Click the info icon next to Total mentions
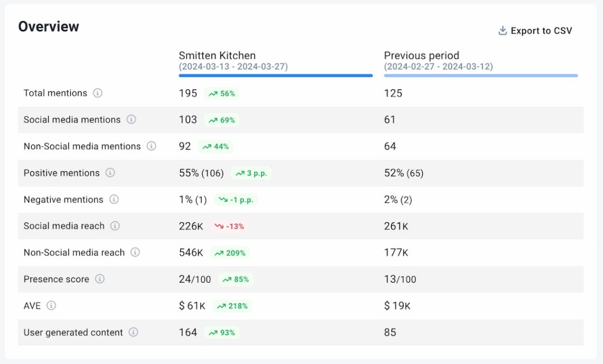Viewport: 603px width, 364px height. tap(99, 93)
